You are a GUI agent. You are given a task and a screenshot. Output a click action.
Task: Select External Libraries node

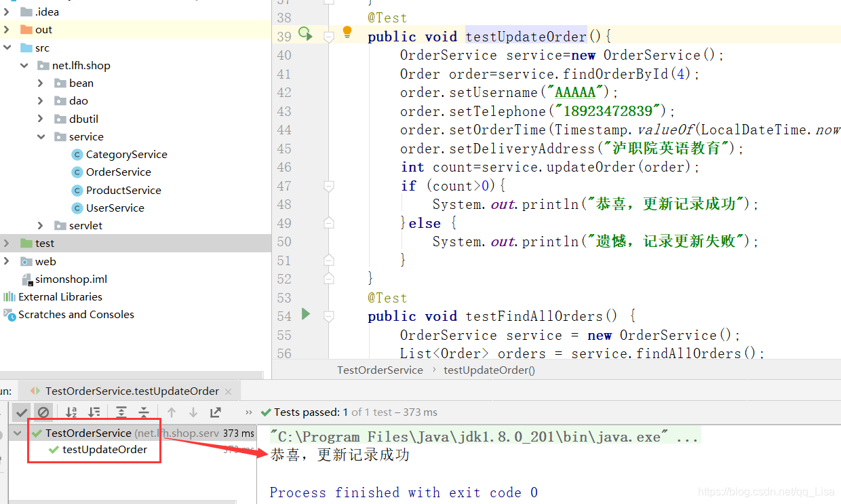pyautogui.click(x=60, y=296)
